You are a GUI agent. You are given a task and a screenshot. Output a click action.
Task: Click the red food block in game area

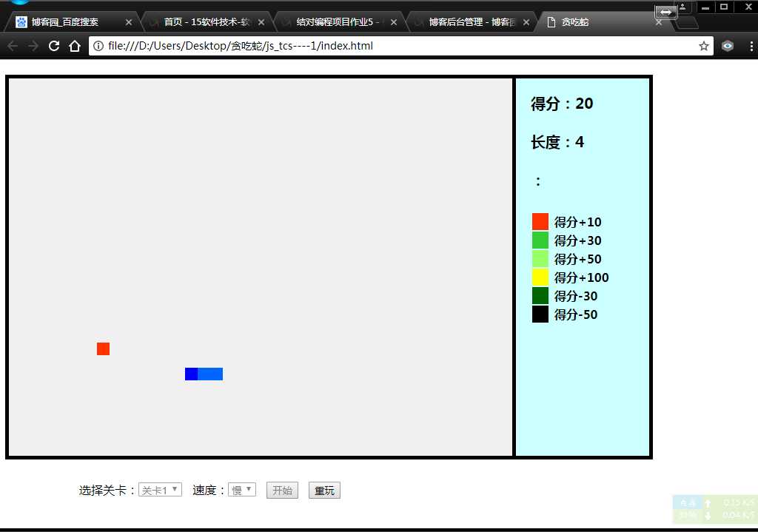point(103,349)
